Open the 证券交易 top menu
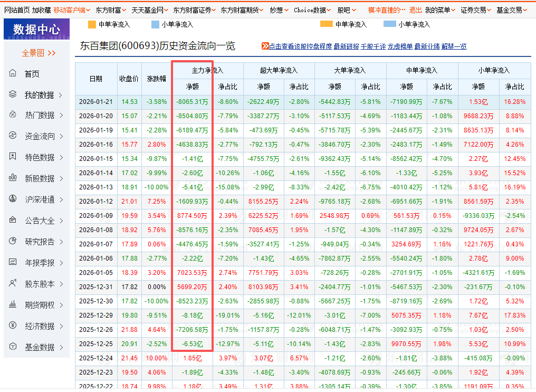 point(476,10)
